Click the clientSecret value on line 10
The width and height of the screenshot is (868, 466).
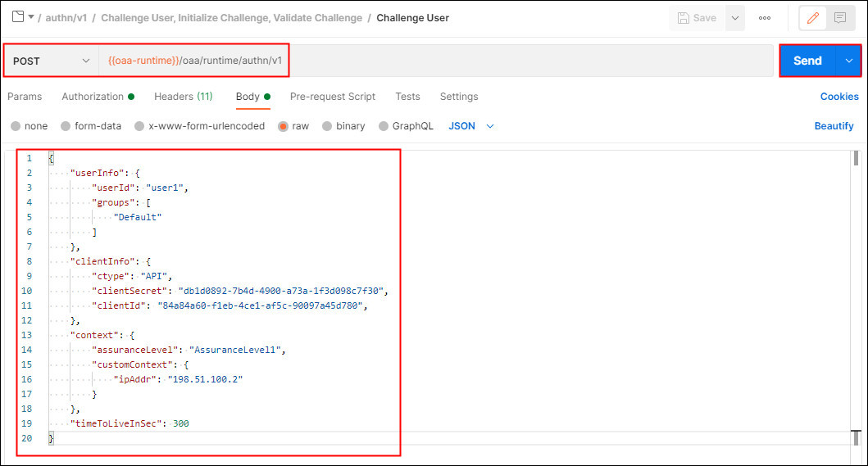(281, 291)
